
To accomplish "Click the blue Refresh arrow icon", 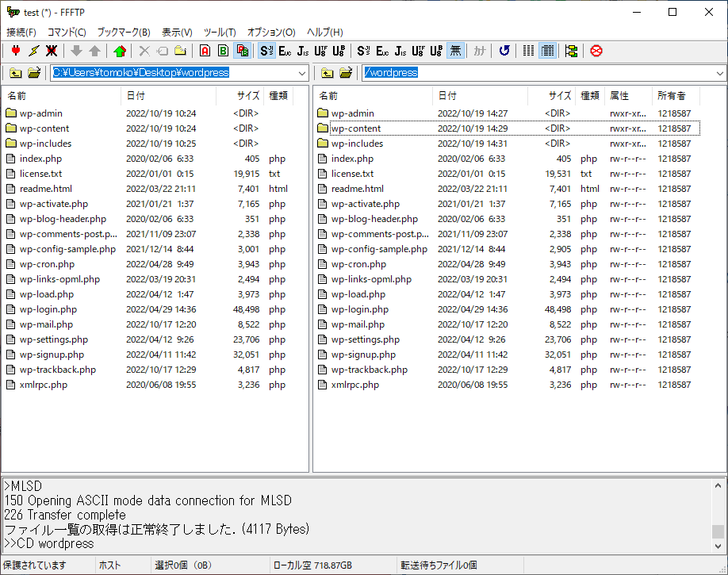I will 504,51.
